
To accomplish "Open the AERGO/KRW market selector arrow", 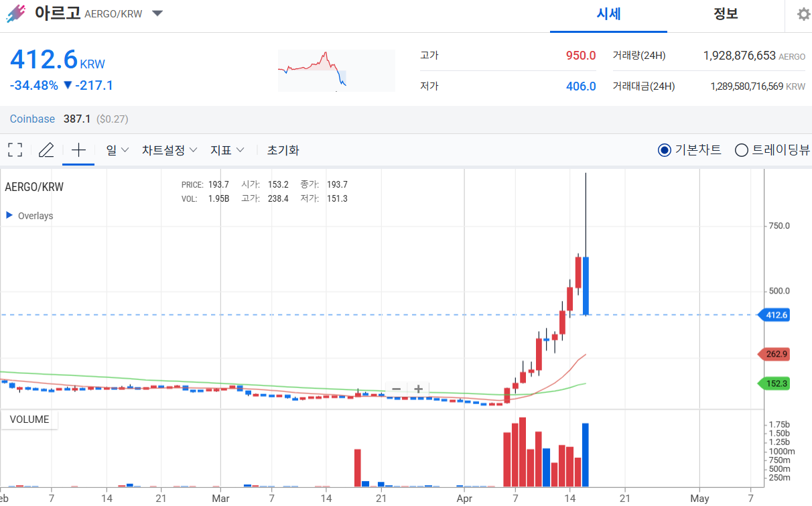I will 157,13.
